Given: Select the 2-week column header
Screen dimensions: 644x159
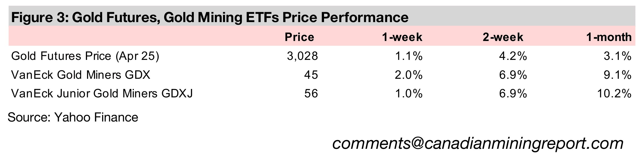Looking at the screenshot, I should click(x=503, y=37).
